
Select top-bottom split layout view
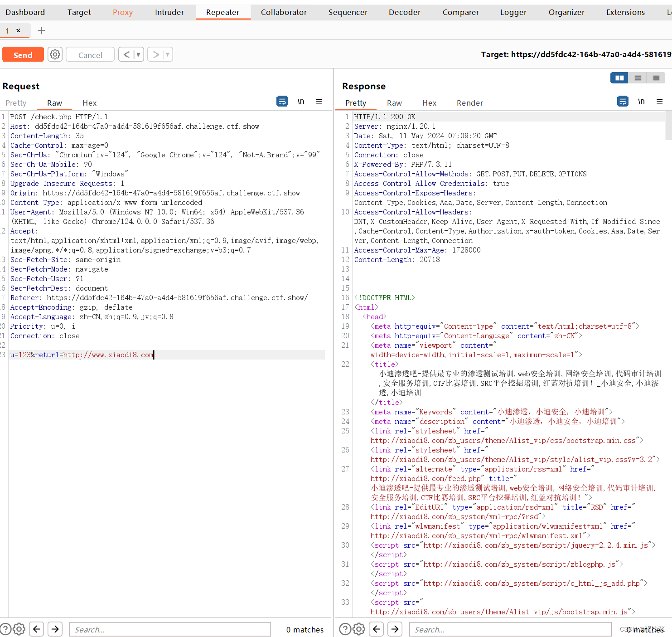click(638, 78)
